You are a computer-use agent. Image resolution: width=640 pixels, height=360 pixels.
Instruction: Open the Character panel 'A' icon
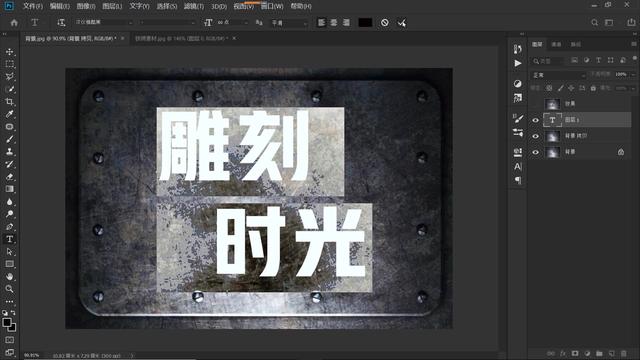(x=518, y=167)
